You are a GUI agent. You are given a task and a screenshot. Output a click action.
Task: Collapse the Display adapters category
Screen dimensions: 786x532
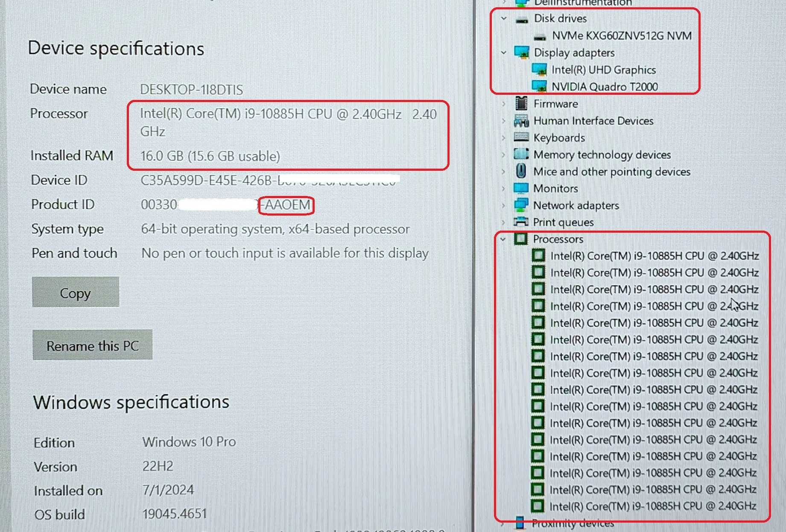click(x=504, y=53)
